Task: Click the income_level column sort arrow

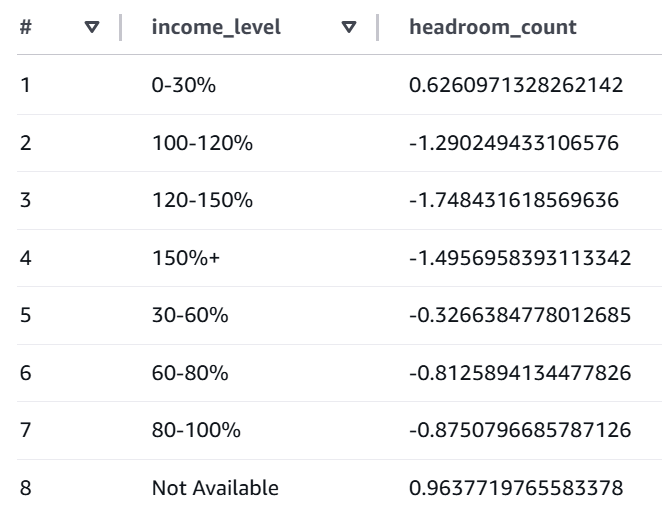Action: (x=349, y=27)
